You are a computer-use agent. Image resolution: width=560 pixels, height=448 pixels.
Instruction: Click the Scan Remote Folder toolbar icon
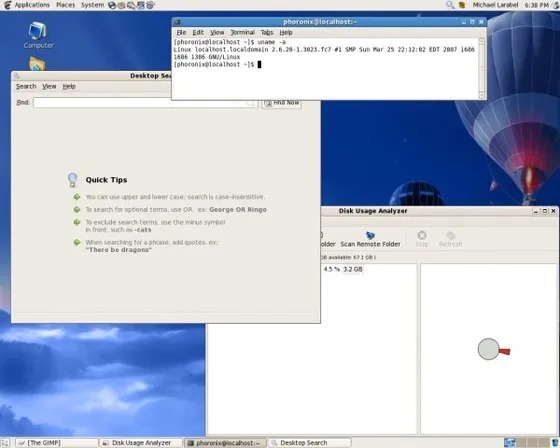coord(370,235)
